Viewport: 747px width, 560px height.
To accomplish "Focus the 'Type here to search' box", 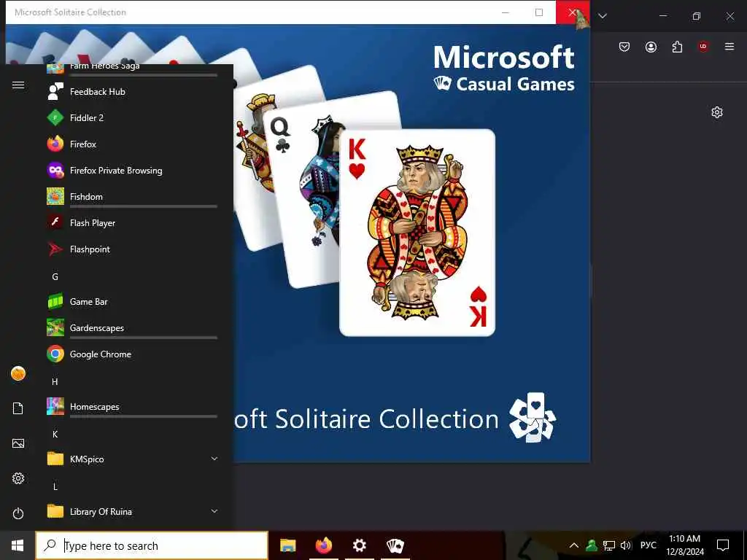I will (152, 545).
